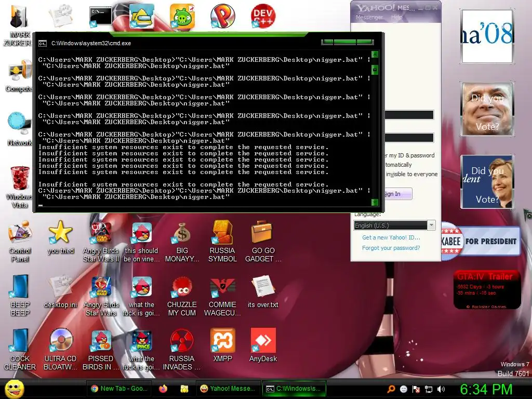Launch the XMPP orange shortcut
The image size is (532, 399).
pos(222,345)
